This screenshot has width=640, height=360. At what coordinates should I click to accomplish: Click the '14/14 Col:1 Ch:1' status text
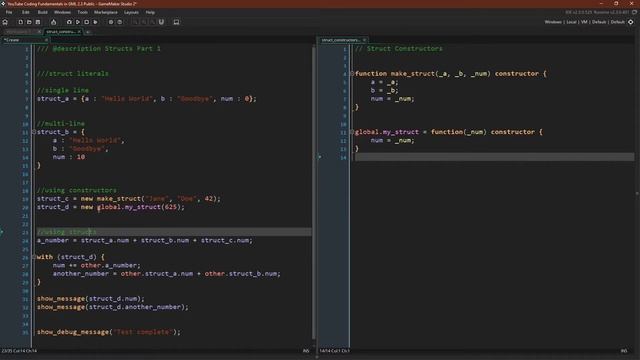pos(334,351)
